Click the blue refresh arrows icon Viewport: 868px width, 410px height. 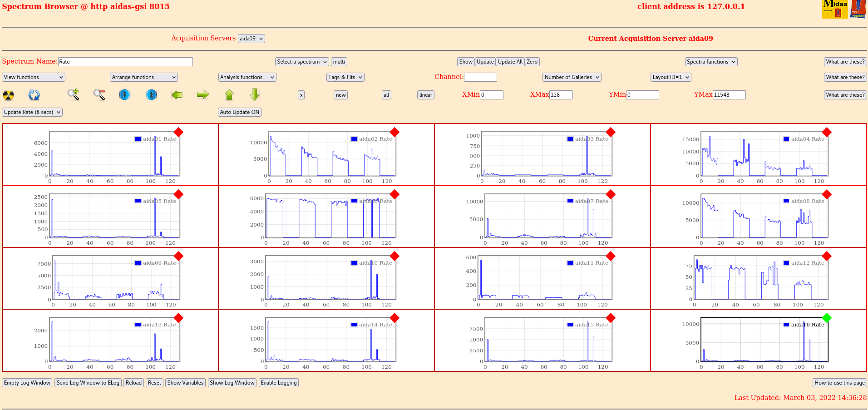[34, 95]
